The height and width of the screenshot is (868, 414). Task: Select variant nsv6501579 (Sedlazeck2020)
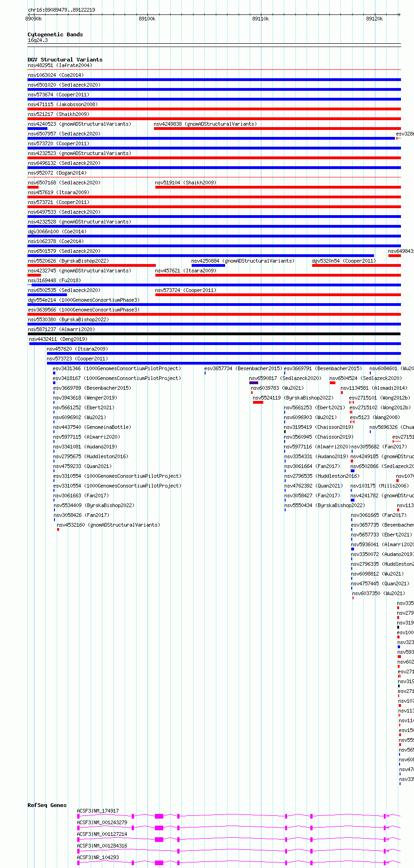[64, 251]
